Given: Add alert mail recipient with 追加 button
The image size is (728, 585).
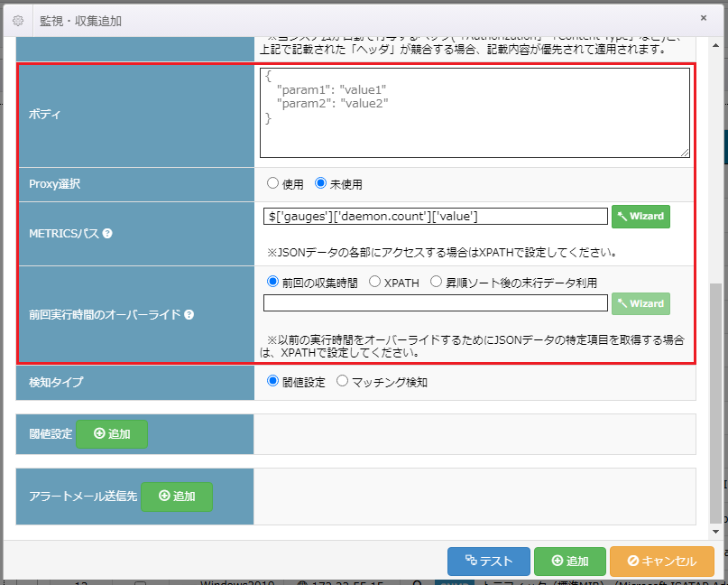Looking at the screenshot, I should (176, 497).
